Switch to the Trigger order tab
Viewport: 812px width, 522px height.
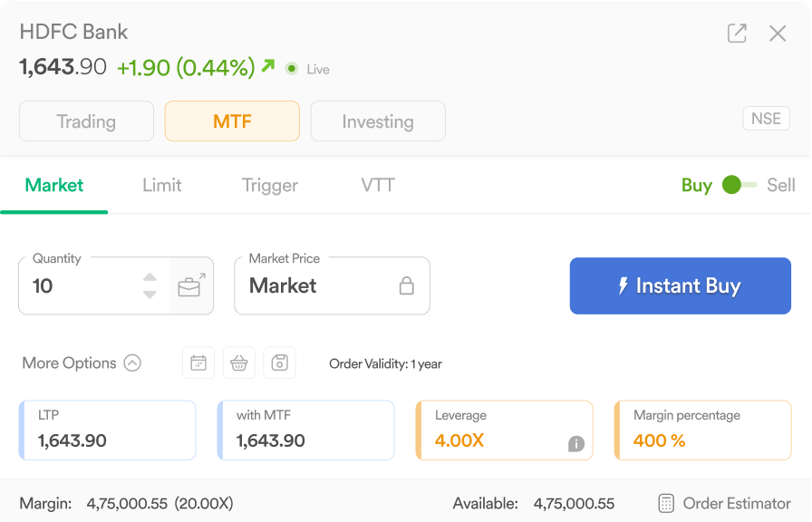[270, 186]
